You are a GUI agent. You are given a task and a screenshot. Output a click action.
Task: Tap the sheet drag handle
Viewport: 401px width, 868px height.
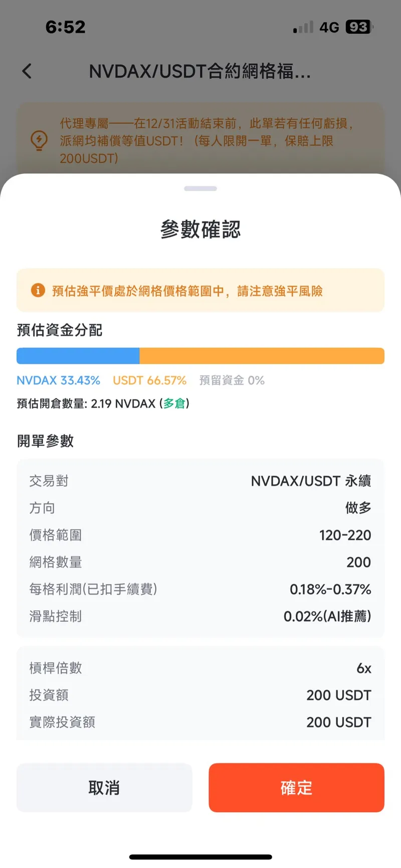pyautogui.click(x=200, y=189)
